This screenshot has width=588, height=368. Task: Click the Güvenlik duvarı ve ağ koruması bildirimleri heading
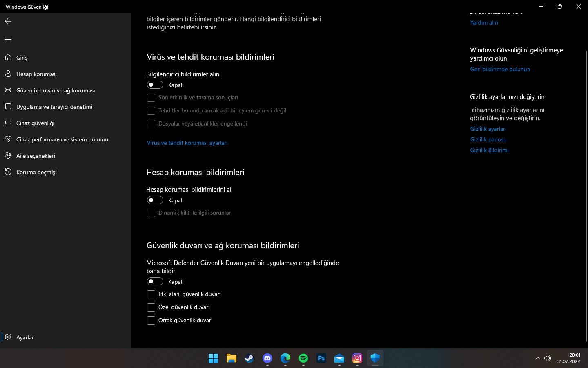pos(223,245)
